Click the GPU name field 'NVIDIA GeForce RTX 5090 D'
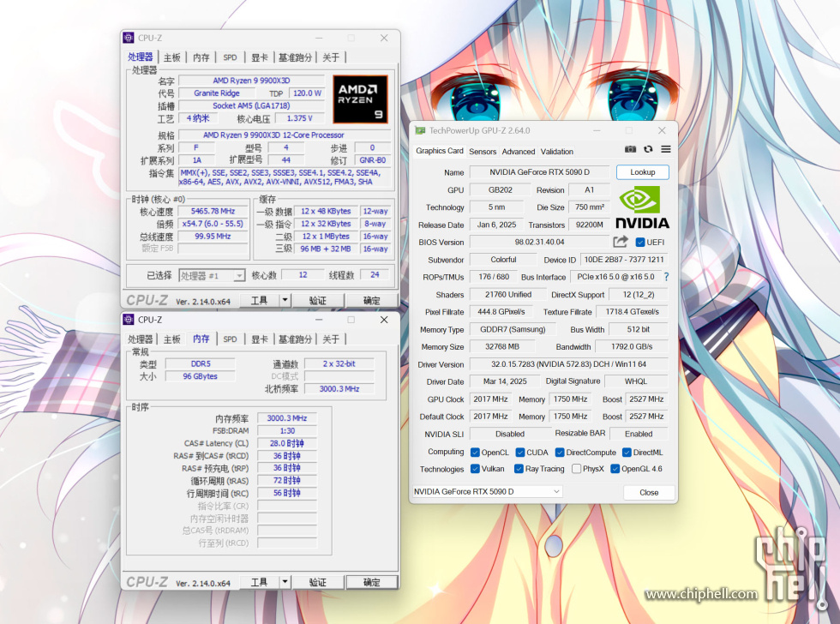The width and height of the screenshot is (840, 624). point(539,172)
